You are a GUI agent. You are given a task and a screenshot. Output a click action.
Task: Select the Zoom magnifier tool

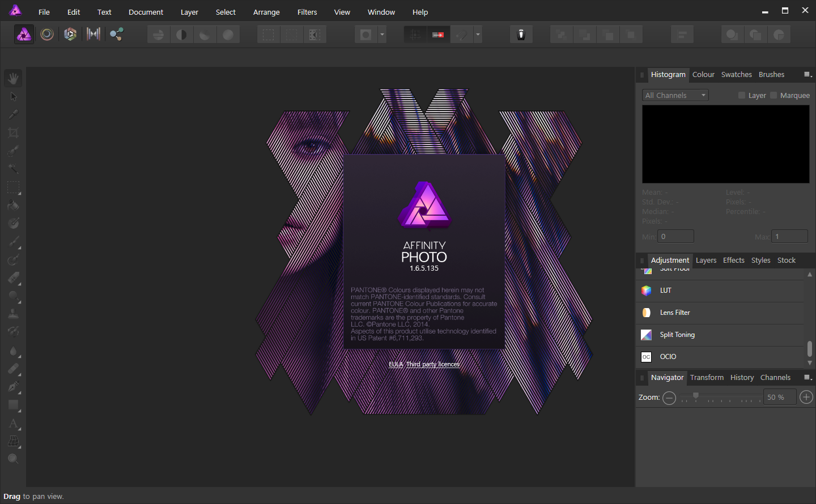pyautogui.click(x=14, y=459)
